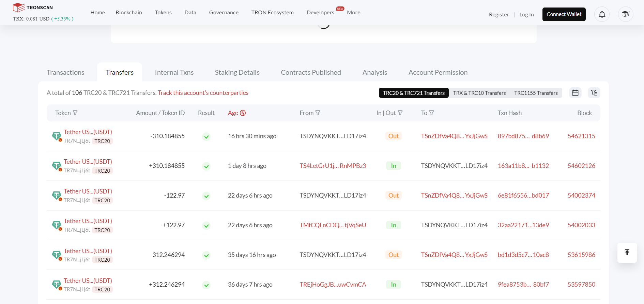Click the success checkmark for the 1 day 8 hrs ago transfer
Screen dimensions: 644x304
tap(206, 167)
